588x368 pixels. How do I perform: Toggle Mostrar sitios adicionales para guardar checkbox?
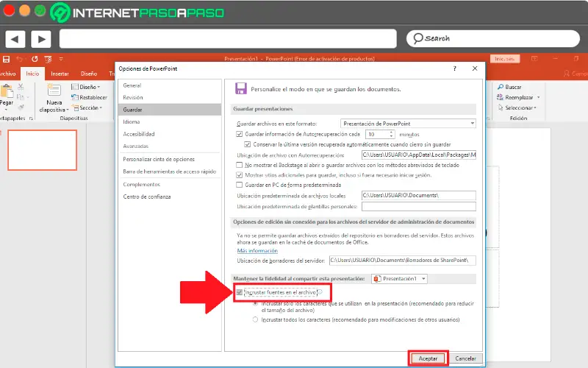click(240, 175)
